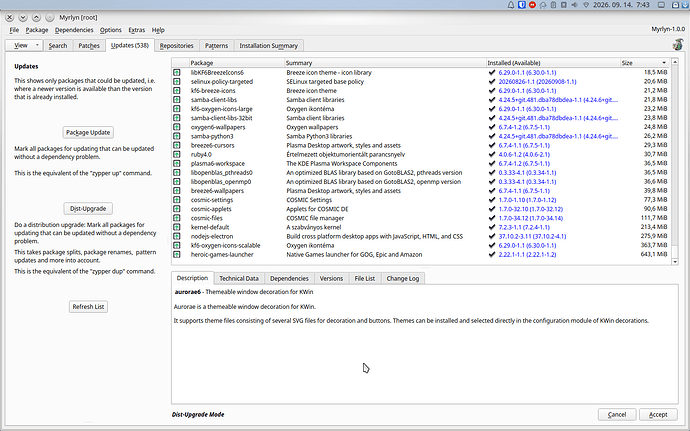
Task: Open the Options menu
Action: pos(110,30)
